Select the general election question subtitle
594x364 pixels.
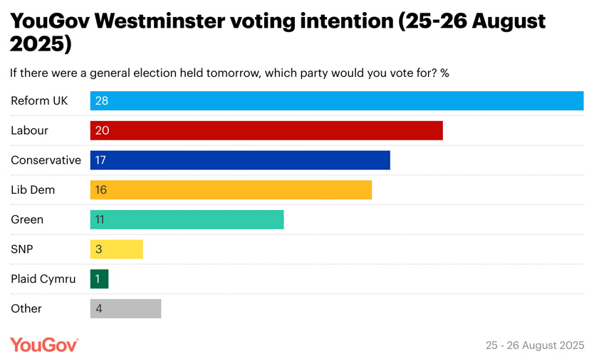tap(229, 73)
